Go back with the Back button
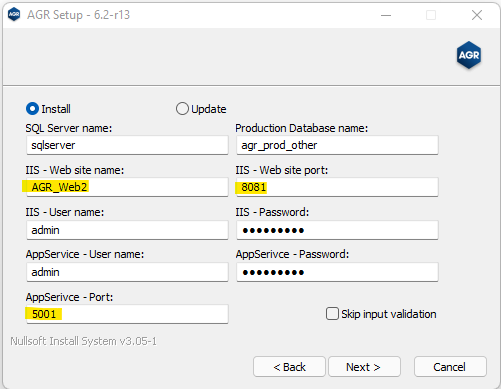The height and width of the screenshot is (389, 501). click(289, 367)
